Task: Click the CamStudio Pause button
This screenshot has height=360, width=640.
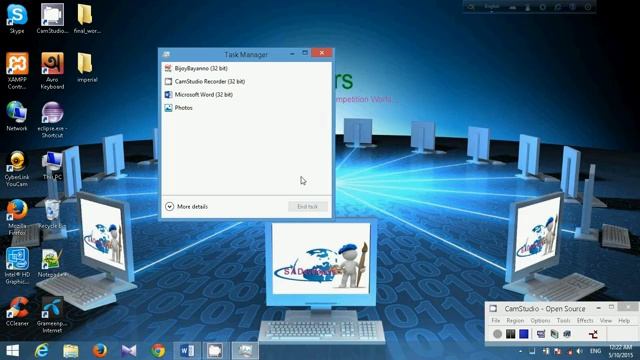Action: point(510,334)
